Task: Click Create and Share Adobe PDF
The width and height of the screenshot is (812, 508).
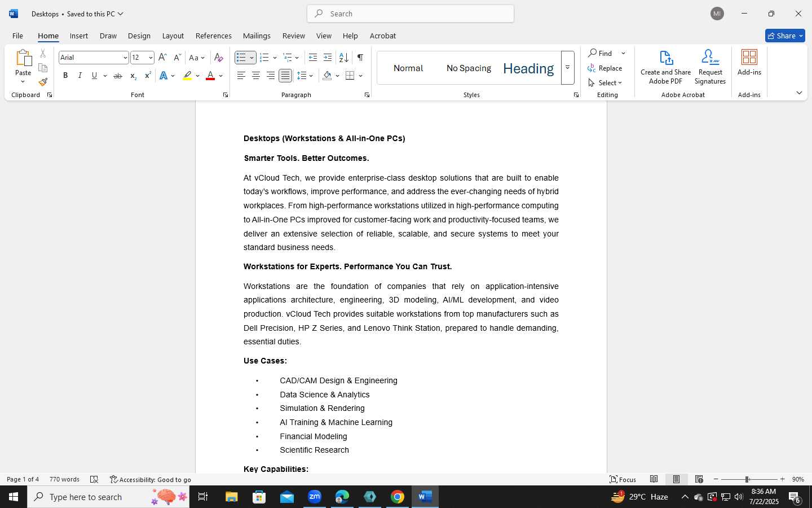Action: click(666, 67)
